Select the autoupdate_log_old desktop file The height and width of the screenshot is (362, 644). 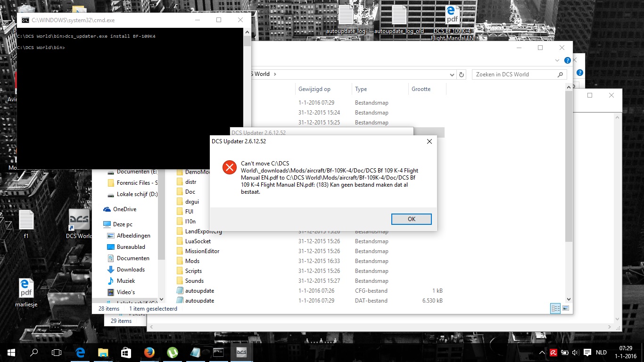coord(399,20)
